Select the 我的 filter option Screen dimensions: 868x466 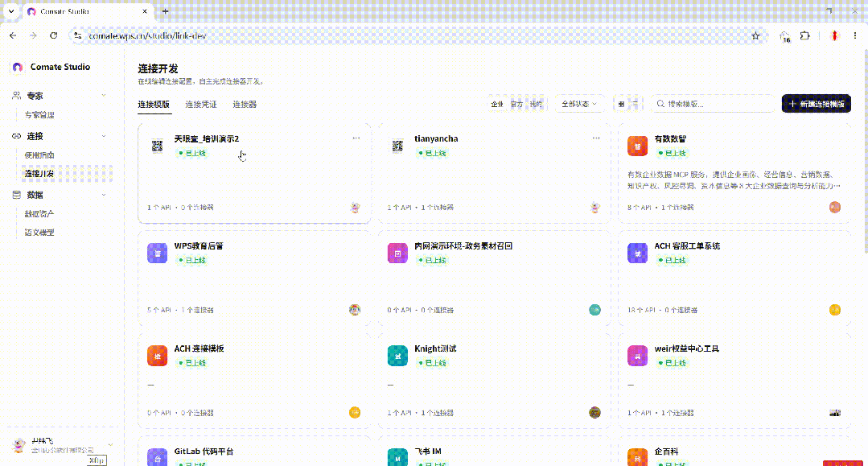pos(535,104)
